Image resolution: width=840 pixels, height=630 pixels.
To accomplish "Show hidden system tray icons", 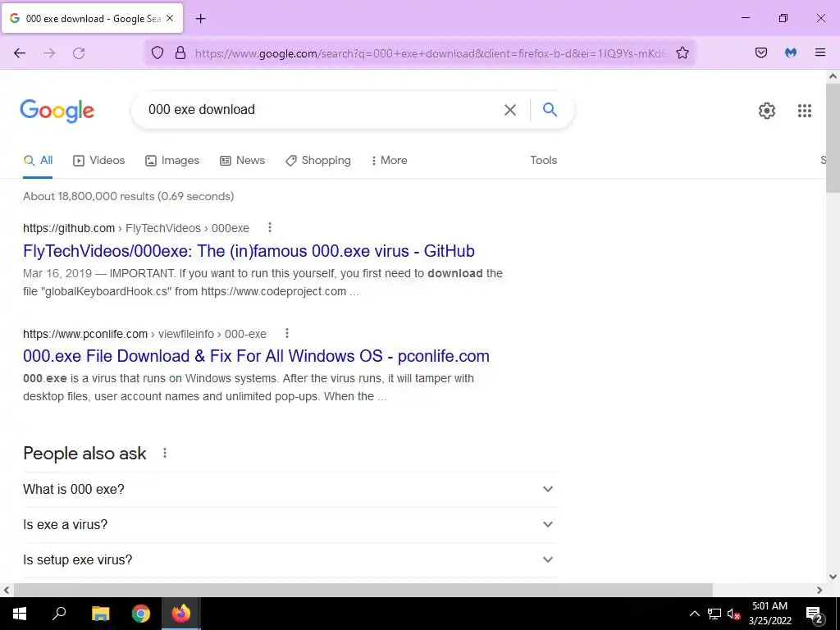I will [694, 614].
